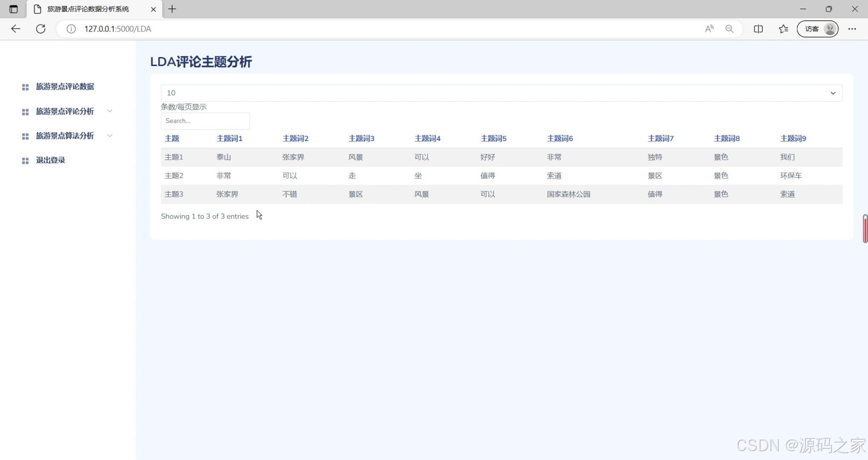Open the favorites star icon
Screen dimensions: 868x460
[783, 29]
